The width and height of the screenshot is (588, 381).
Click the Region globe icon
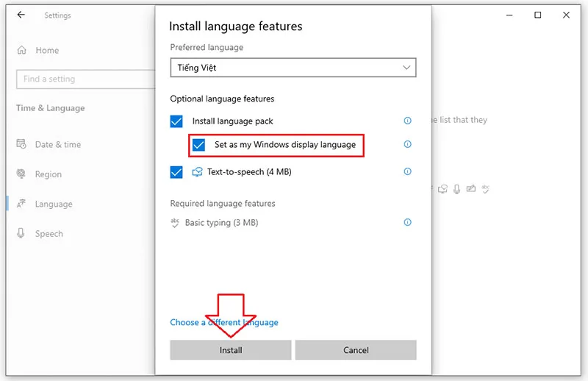pos(21,174)
